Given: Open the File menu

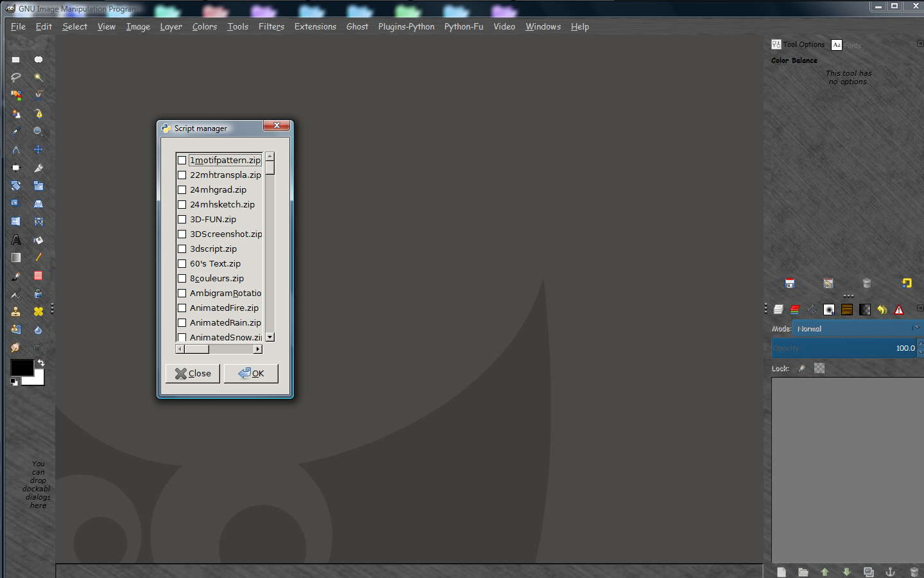Looking at the screenshot, I should point(19,27).
